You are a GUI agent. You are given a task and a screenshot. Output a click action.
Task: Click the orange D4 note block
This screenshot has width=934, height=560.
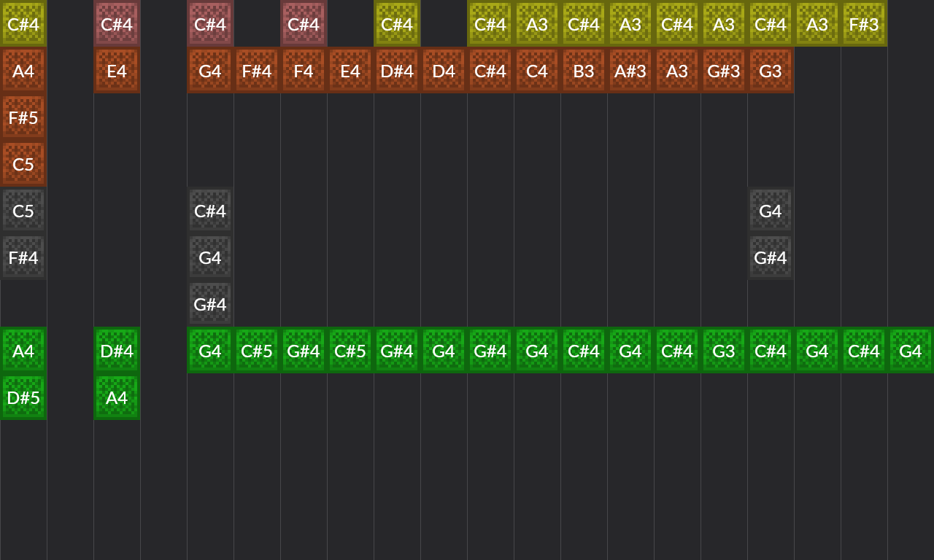pos(444,71)
